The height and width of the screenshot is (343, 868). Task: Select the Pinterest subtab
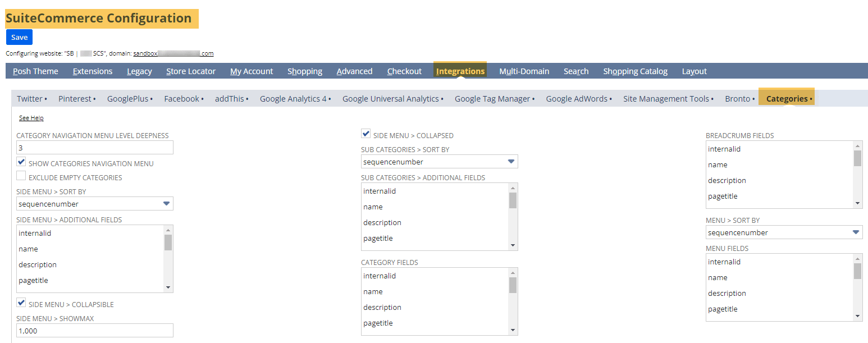pos(77,99)
